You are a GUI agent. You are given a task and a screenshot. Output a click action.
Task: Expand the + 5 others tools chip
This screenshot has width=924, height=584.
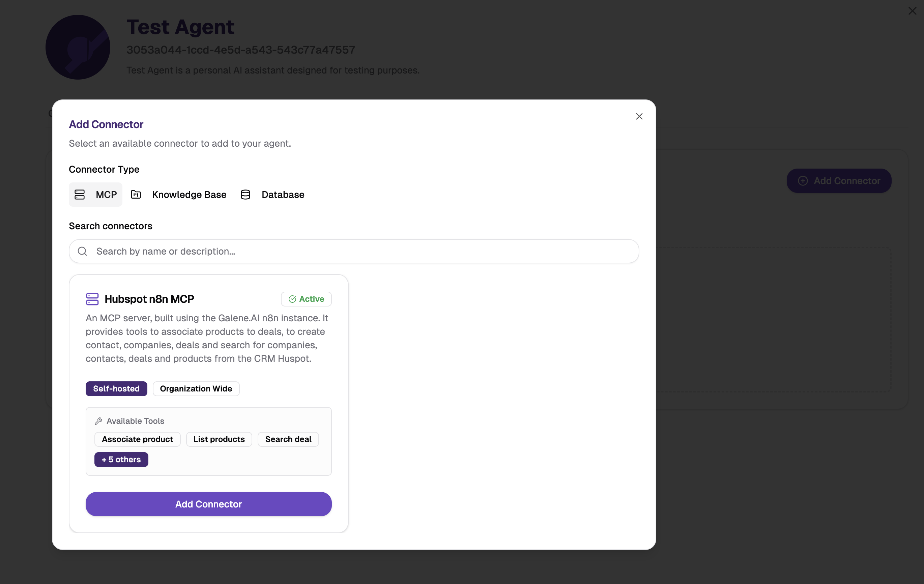[121, 459]
